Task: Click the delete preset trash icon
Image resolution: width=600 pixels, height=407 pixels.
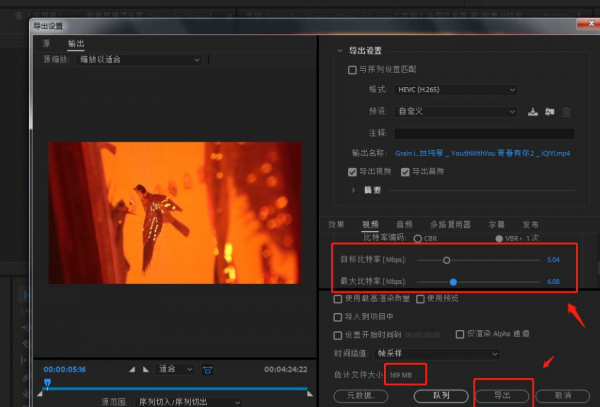Action: click(567, 112)
